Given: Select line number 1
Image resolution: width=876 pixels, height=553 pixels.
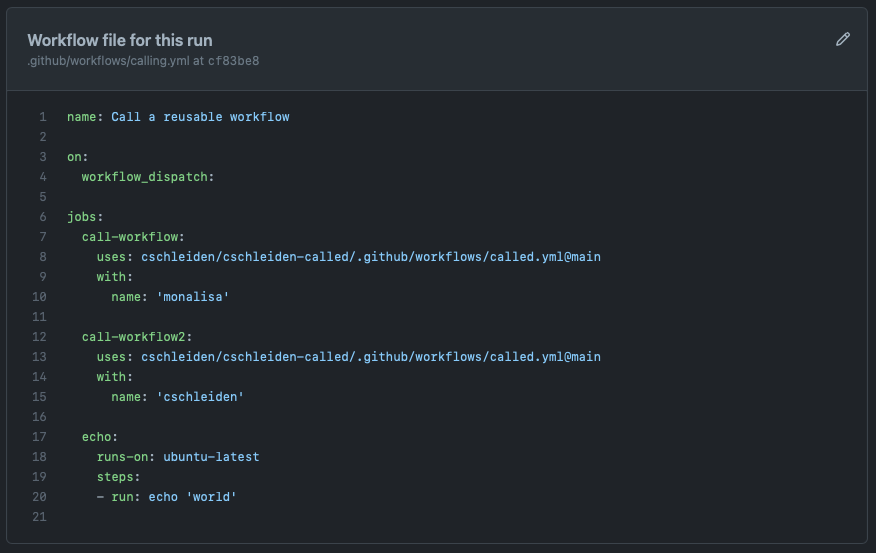Looking at the screenshot, I should pyautogui.click(x=43, y=117).
